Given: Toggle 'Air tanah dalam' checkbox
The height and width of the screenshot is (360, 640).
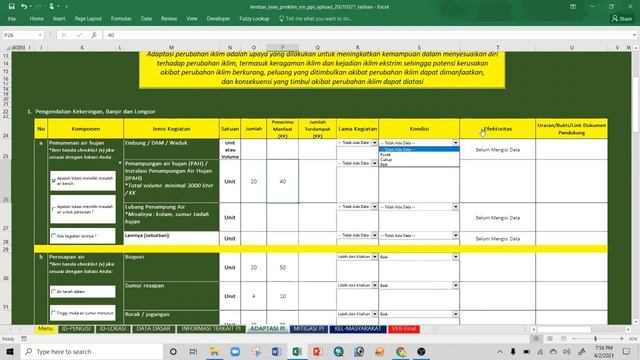Looking at the screenshot, I should [x=54, y=291].
